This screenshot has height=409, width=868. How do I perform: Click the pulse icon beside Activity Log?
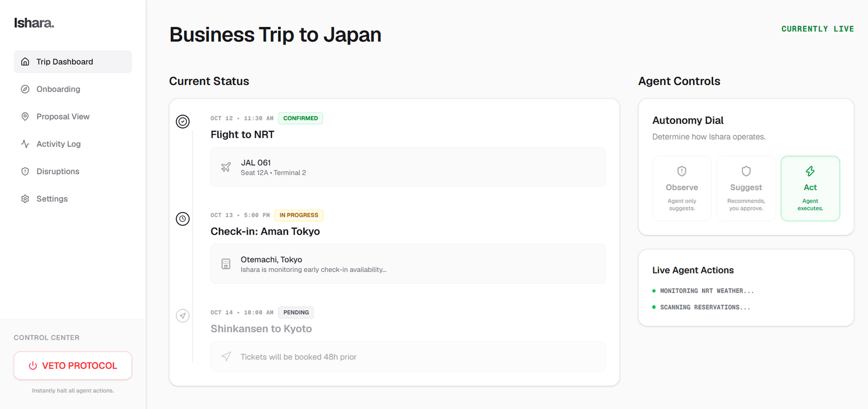click(25, 144)
